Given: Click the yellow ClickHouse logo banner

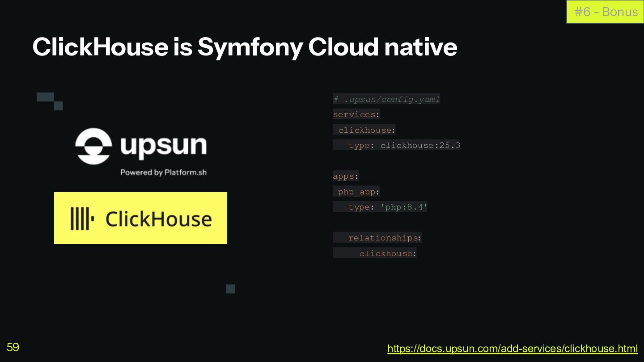Looking at the screenshot, I should click(140, 218).
